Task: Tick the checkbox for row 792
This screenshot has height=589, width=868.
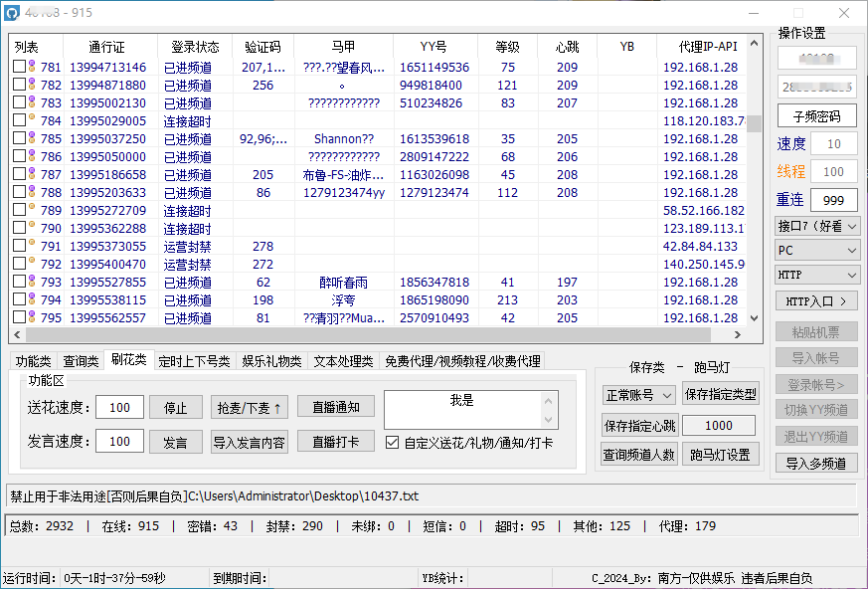Action: pyautogui.click(x=19, y=264)
